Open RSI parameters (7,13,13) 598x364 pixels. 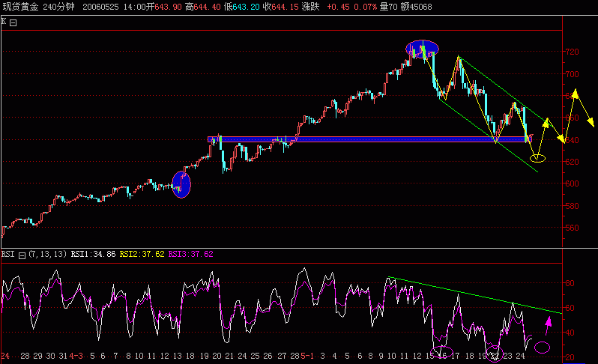click(x=48, y=254)
